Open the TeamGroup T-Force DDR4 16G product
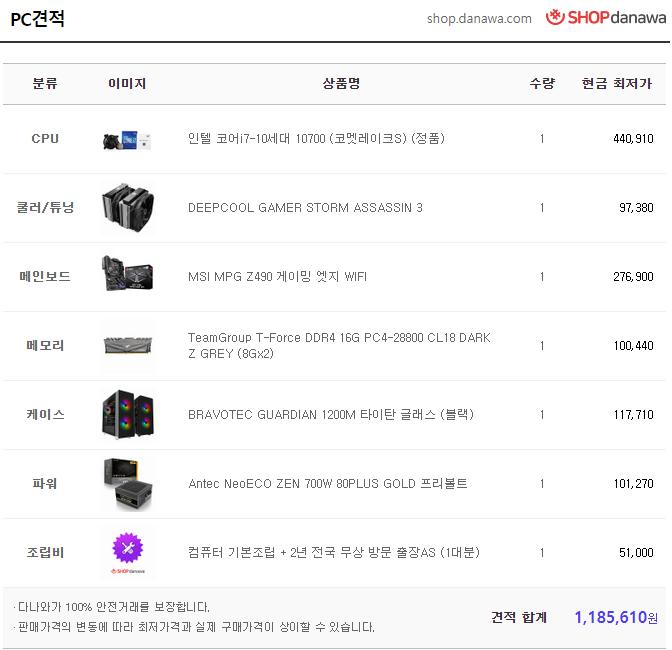Screen dimensions: 672x650 [x=339, y=345]
